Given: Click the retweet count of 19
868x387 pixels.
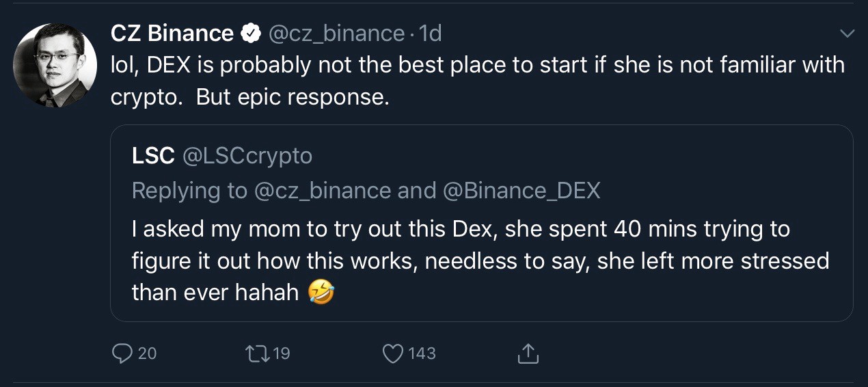Looking at the screenshot, I should tap(281, 353).
